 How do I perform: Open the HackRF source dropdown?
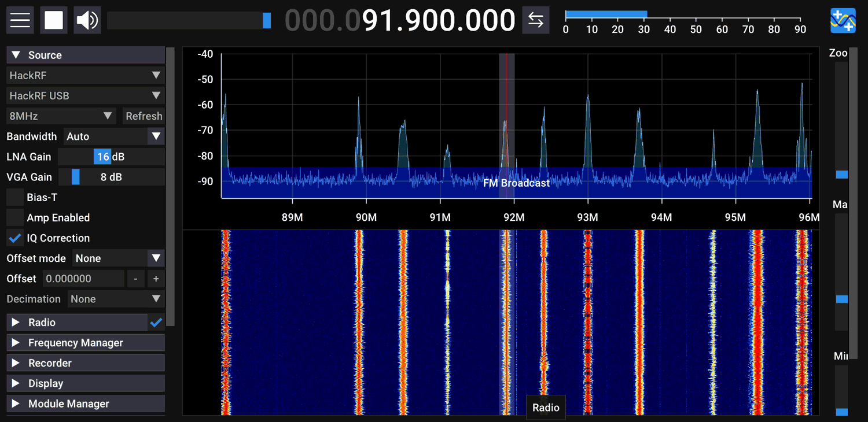(86, 75)
